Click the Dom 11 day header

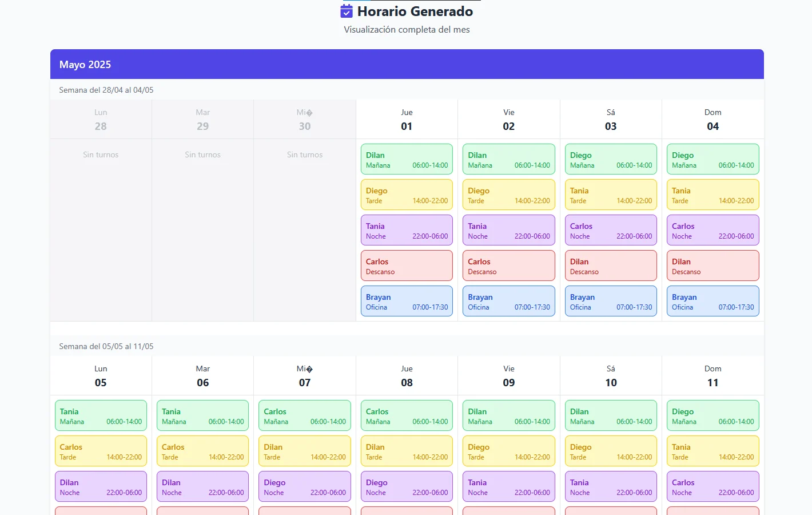pos(713,376)
